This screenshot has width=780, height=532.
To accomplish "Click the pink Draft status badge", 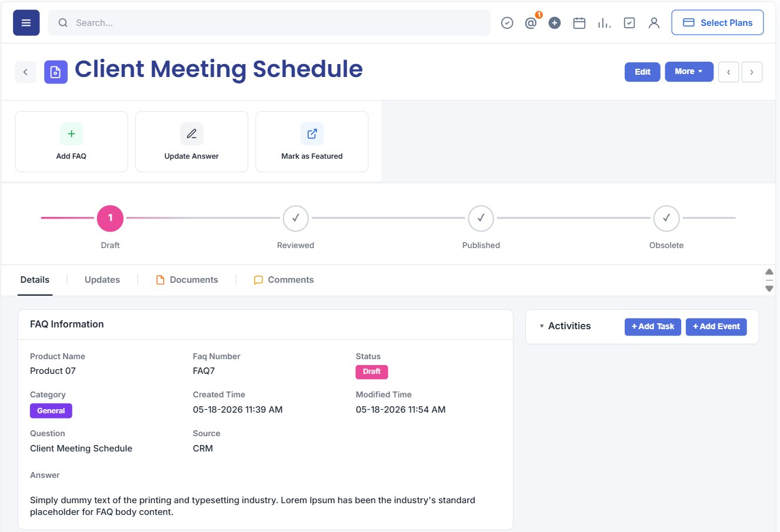I will pyautogui.click(x=372, y=372).
